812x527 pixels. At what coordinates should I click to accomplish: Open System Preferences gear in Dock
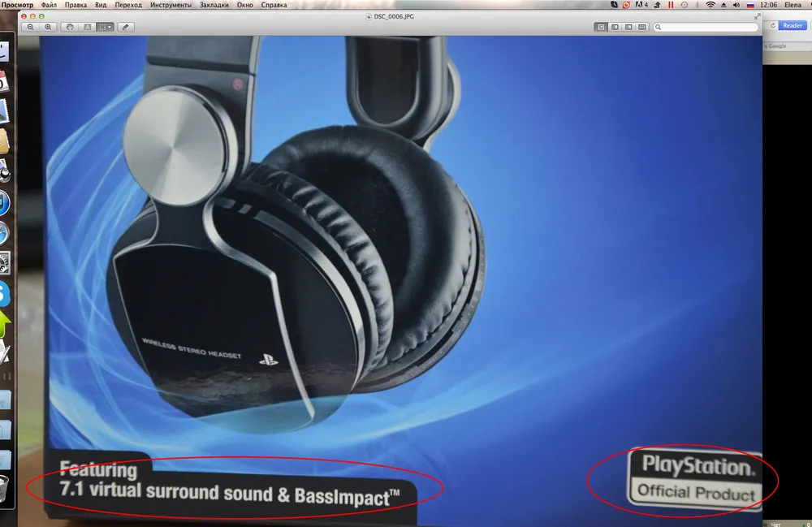coord(4,263)
